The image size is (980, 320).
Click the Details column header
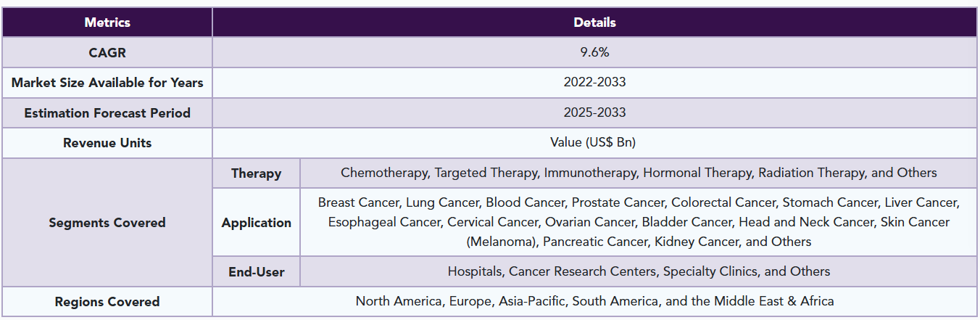coord(594,22)
